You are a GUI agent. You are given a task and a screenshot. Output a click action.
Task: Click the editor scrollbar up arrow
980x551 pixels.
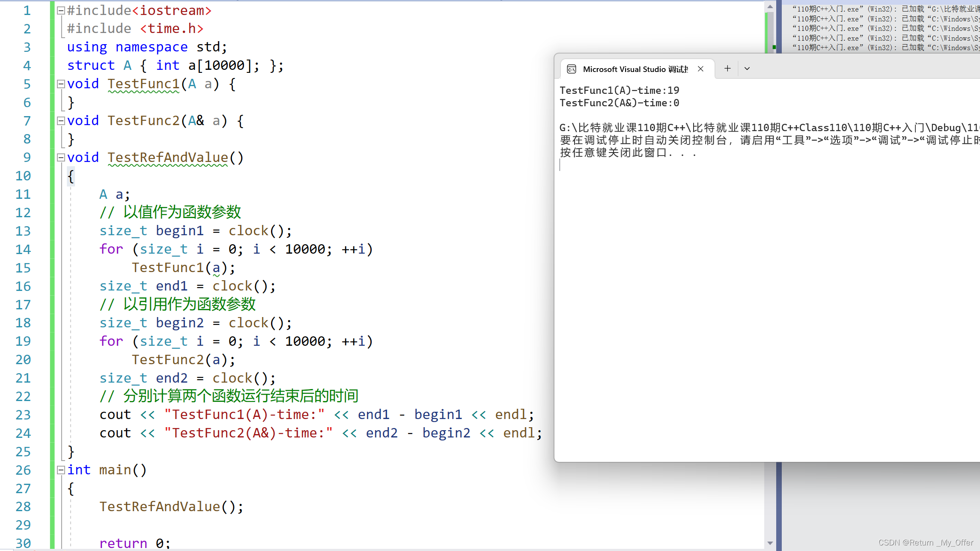point(770,6)
